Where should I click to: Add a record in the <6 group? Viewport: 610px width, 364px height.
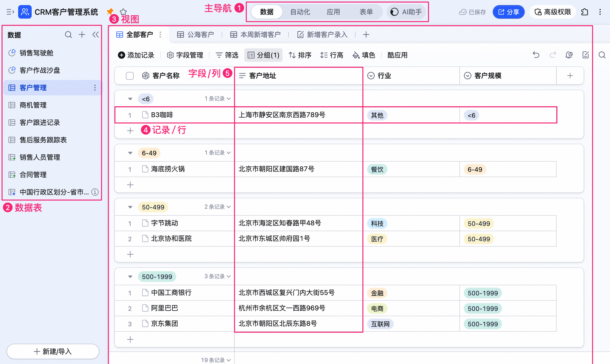click(130, 130)
